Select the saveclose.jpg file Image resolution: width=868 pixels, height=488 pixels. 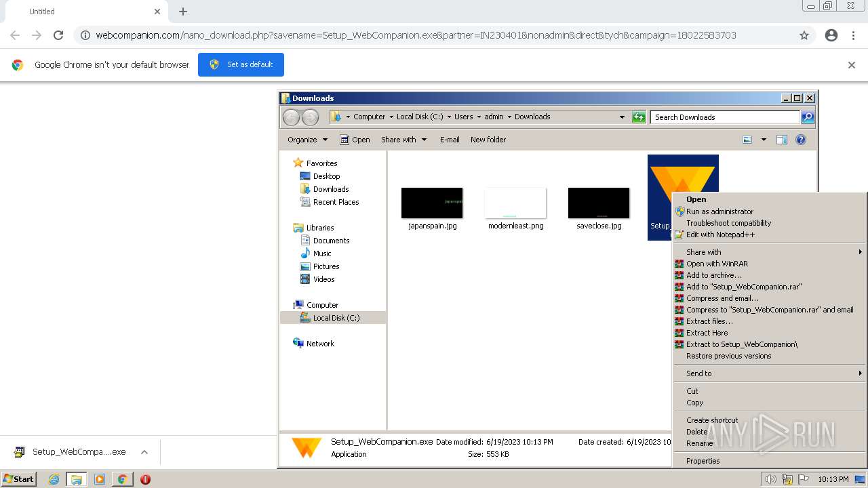(599, 209)
